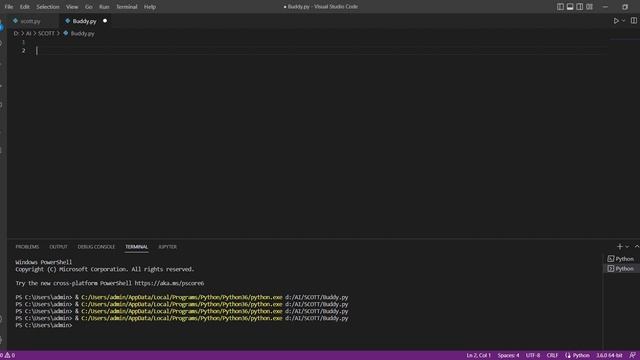Choose interpreter 3.6.0 64-bit
This screenshot has width=640, height=360.
(609, 356)
